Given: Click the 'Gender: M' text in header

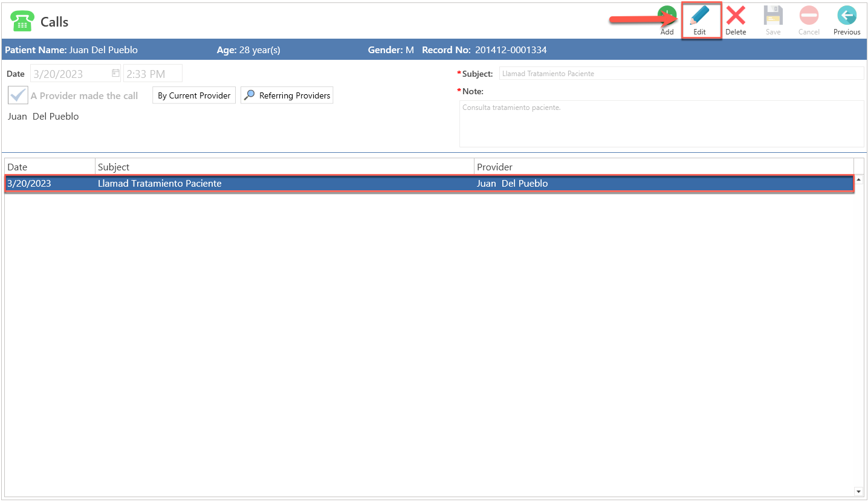Looking at the screenshot, I should [x=390, y=50].
